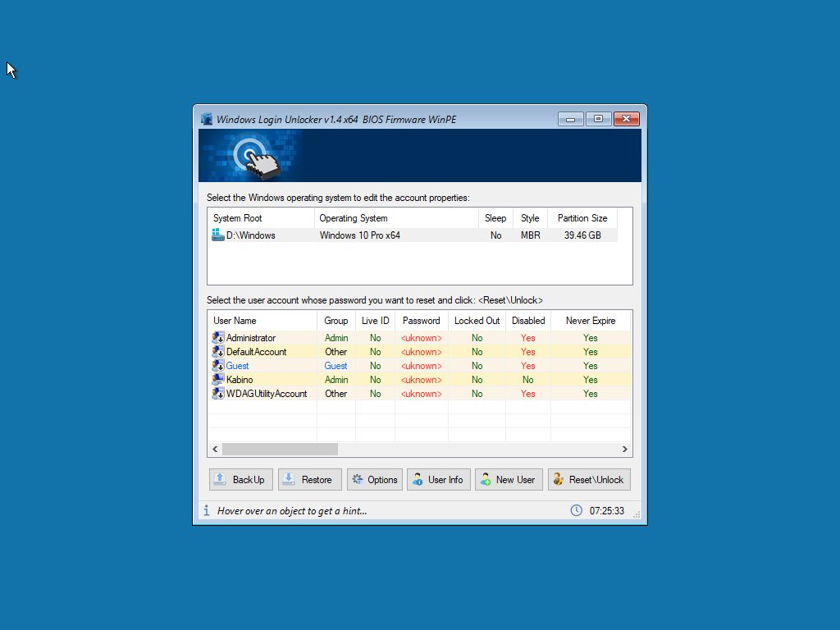Viewport: 840px width, 630px height.
Task: Select the Kabino user name
Action: pyautogui.click(x=240, y=379)
